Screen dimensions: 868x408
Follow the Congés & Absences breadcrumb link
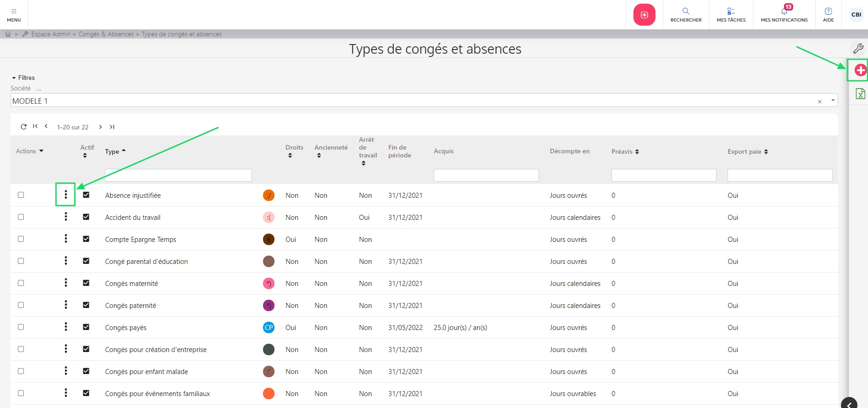(x=106, y=34)
